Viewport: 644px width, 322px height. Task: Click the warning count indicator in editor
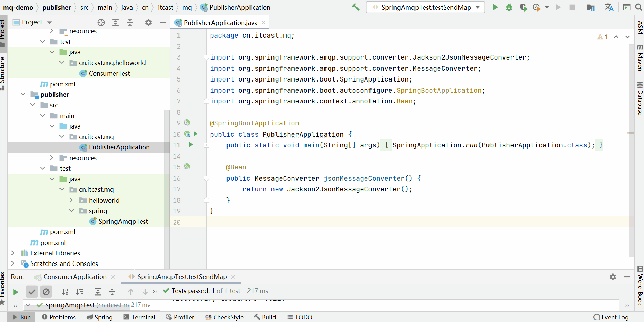tap(603, 37)
